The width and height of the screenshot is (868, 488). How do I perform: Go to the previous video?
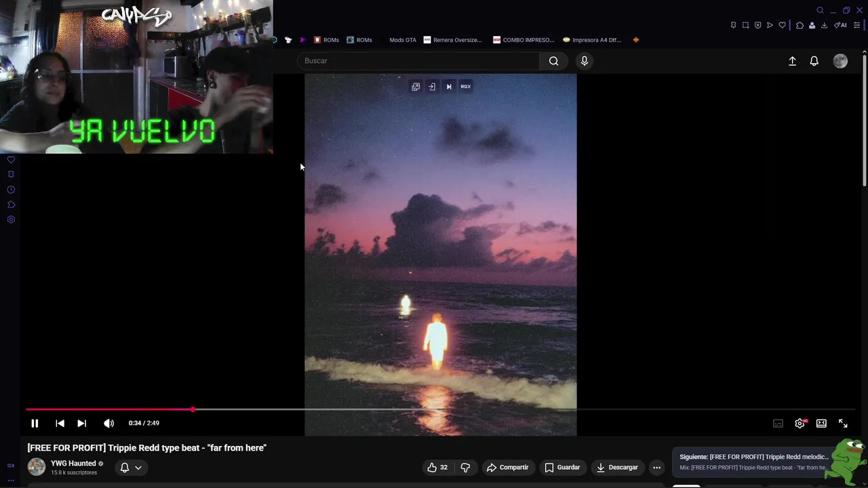(60, 423)
